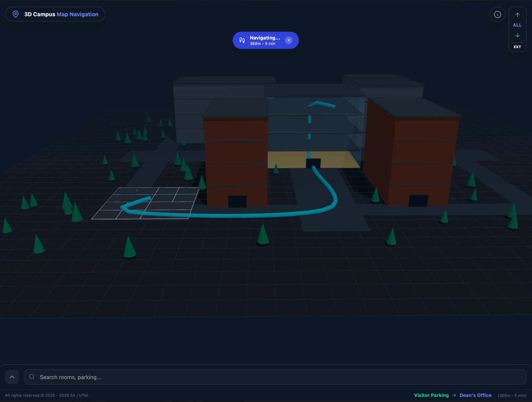This screenshot has height=402, width=532.
Task: Click the footsteps icon in the navigating pill
Action: click(242, 40)
